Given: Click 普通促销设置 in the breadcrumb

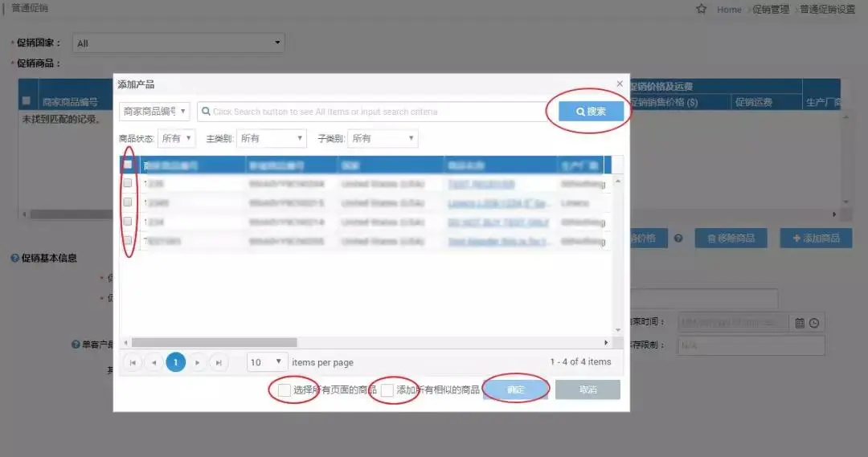Looking at the screenshot, I should (x=828, y=10).
